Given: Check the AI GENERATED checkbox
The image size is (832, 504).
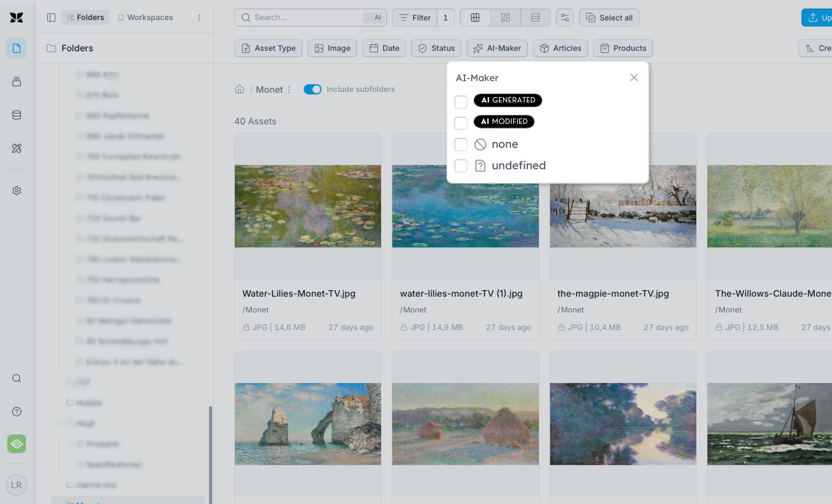Looking at the screenshot, I should tap(461, 101).
